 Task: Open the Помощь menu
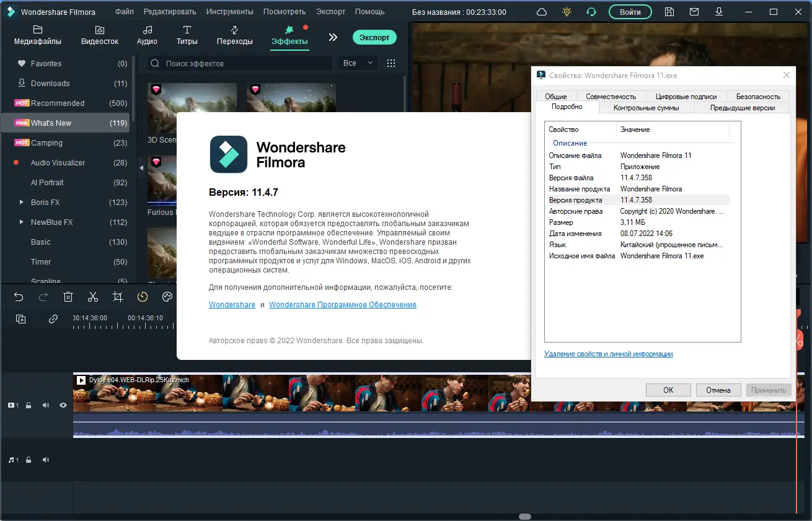pyautogui.click(x=369, y=11)
